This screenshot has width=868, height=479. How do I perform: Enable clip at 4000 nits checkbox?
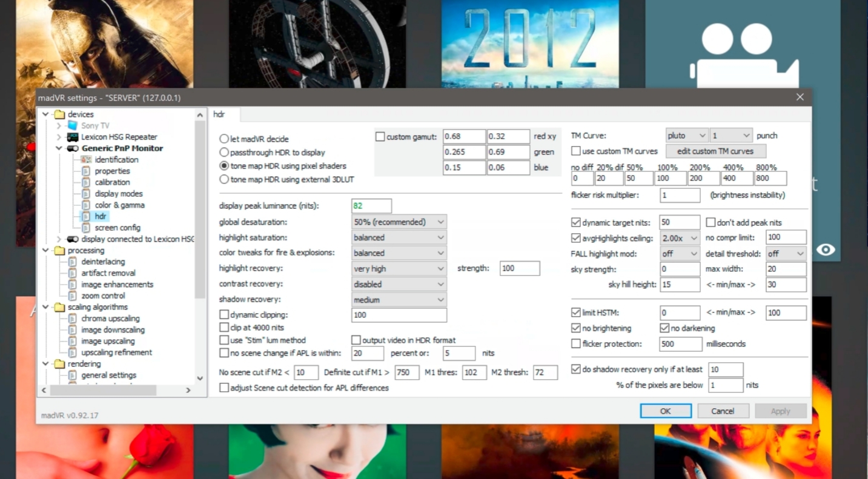pos(224,328)
